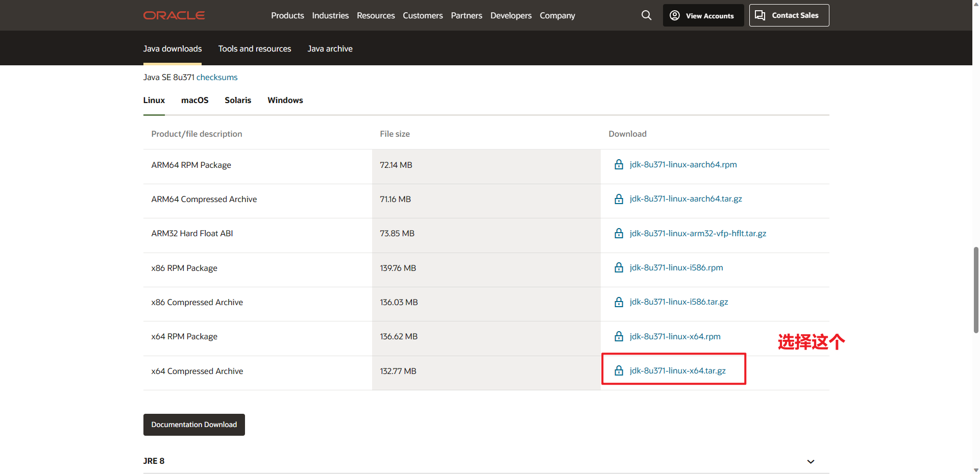Viewport: 980px width, 474px height.
Task: Click x64 RPM Package description
Action: point(184,336)
